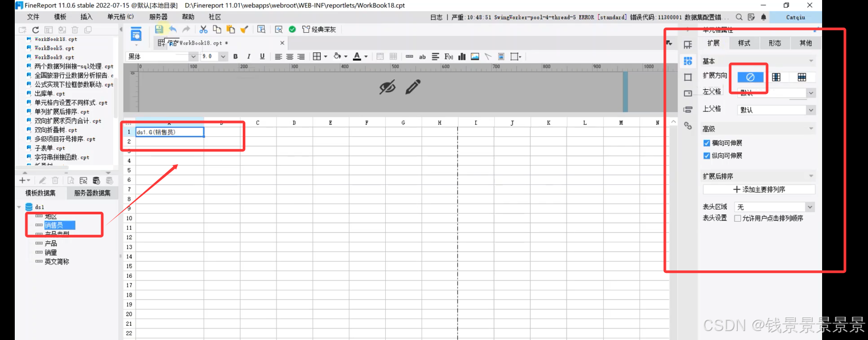
Task: Open the 服务器 menu
Action: point(158,17)
